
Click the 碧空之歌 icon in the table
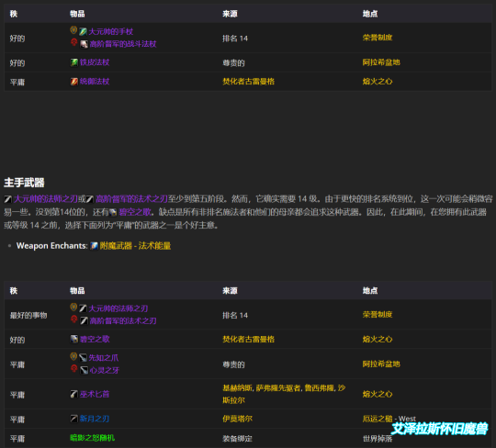click(x=74, y=340)
